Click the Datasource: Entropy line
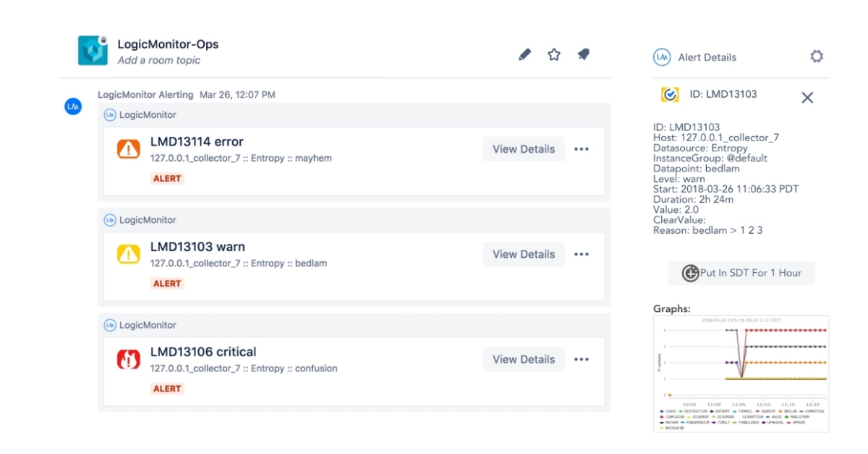 pos(700,148)
